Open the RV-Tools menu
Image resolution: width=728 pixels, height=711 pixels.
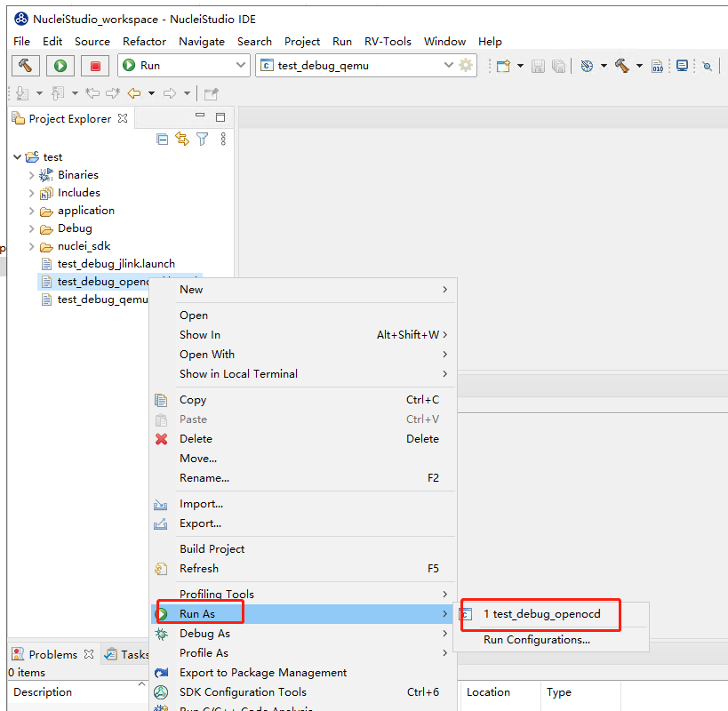(388, 42)
